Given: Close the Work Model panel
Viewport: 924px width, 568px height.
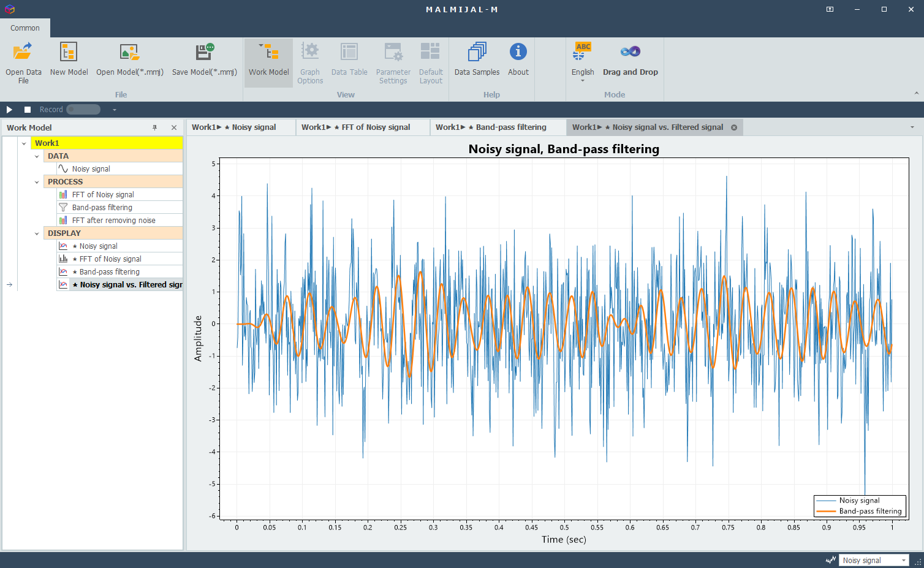Looking at the screenshot, I should (174, 127).
